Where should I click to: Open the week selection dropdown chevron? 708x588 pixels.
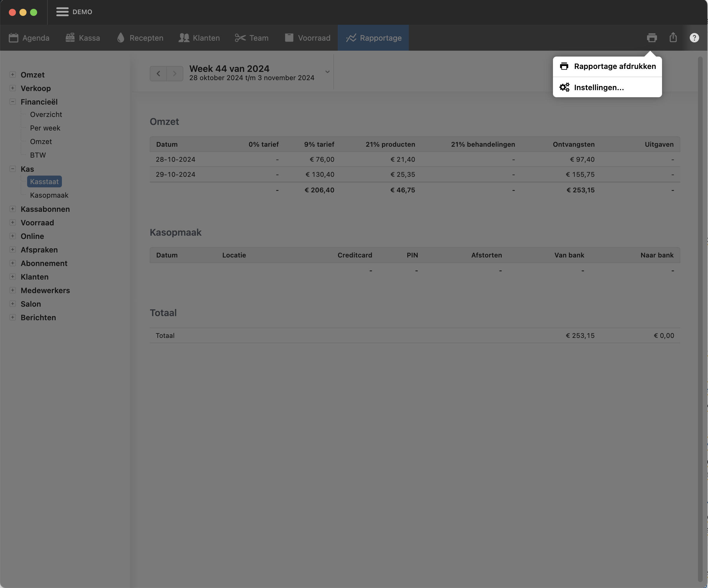(x=327, y=72)
